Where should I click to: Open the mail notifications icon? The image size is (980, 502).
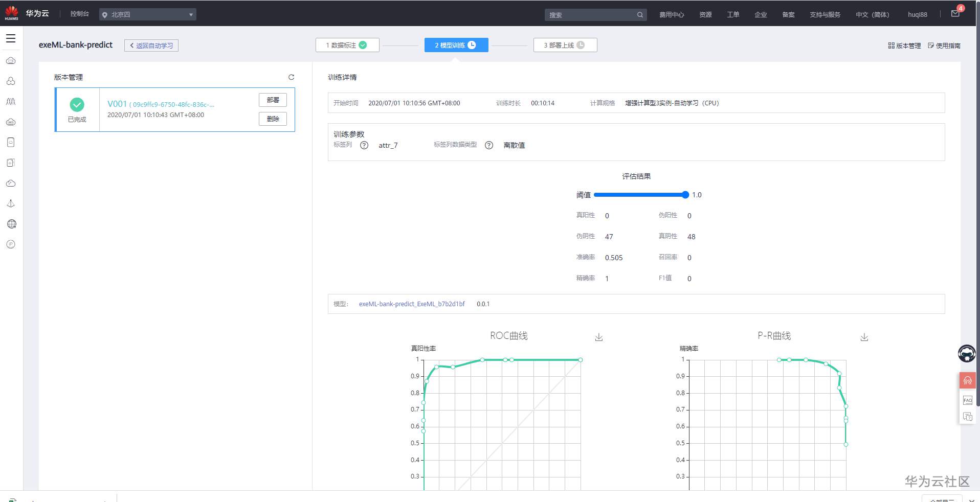pyautogui.click(x=955, y=14)
